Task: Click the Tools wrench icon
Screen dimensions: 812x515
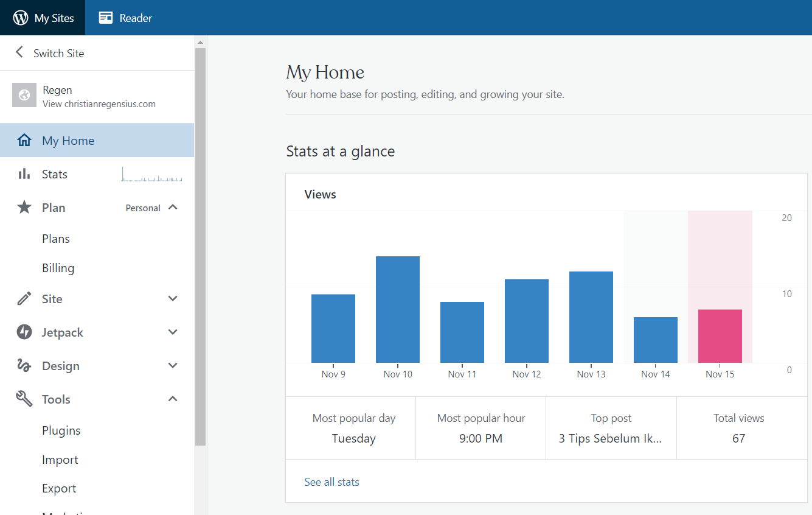Action: click(x=24, y=399)
